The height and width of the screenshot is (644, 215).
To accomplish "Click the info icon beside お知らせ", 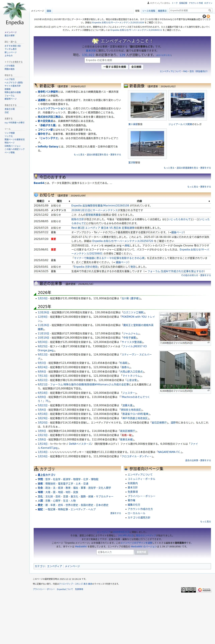I will [x=36, y=195].
